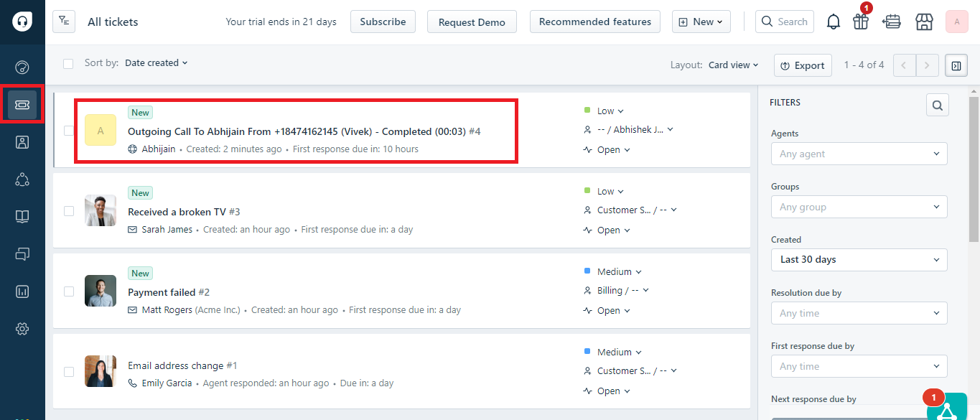Open Sarah James contact link
The image size is (980, 420).
coord(167,230)
